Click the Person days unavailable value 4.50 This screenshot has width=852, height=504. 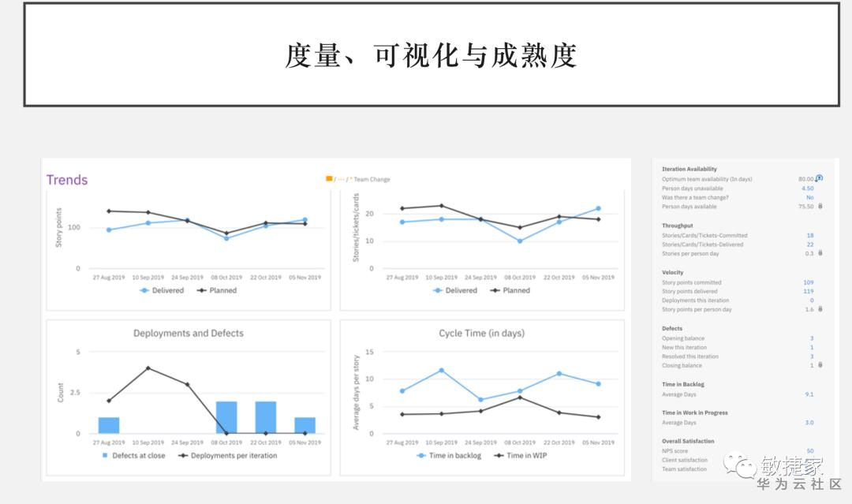coord(808,189)
